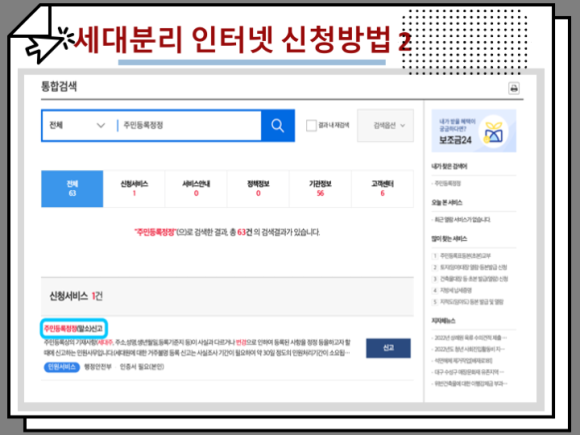This screenshot has height=435, width=580.
Task: Click the magnifier search button
Action: pos(278,125)
